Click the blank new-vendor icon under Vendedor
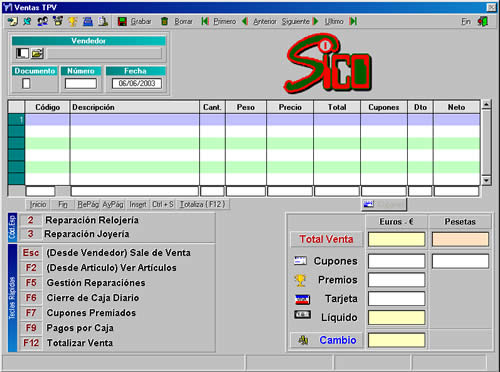 click(22, 53)
